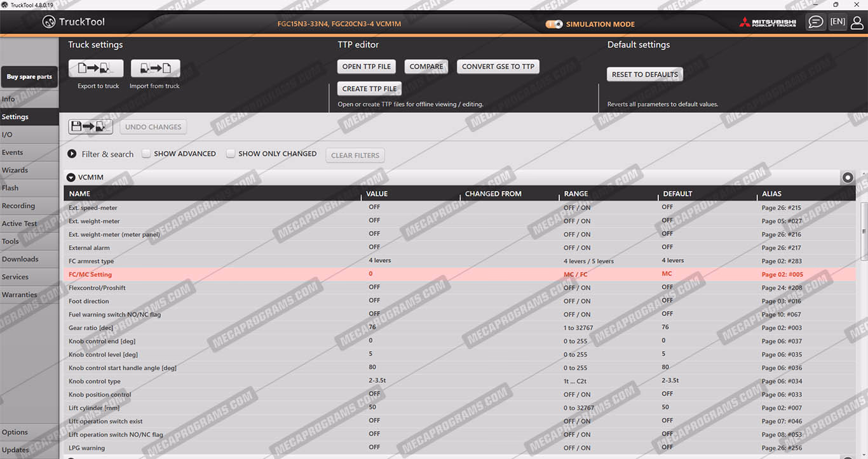
Task: Click the COMPARE button
Action: click(426, 67)
